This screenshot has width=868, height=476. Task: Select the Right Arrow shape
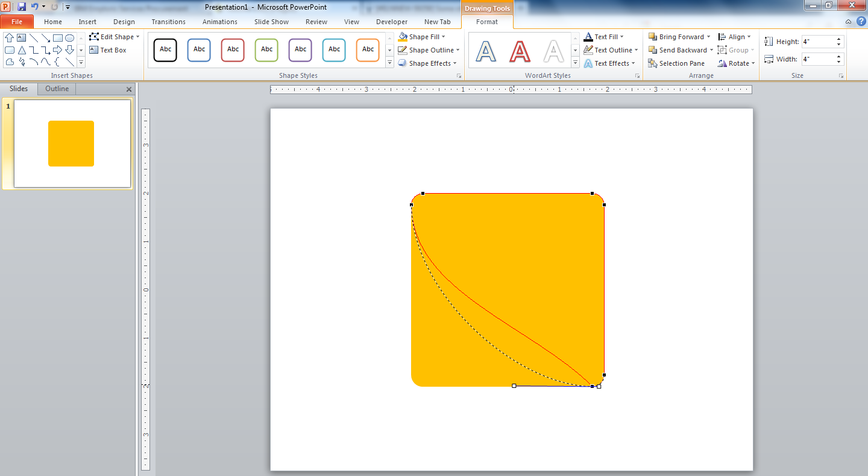tap(58, 49)
